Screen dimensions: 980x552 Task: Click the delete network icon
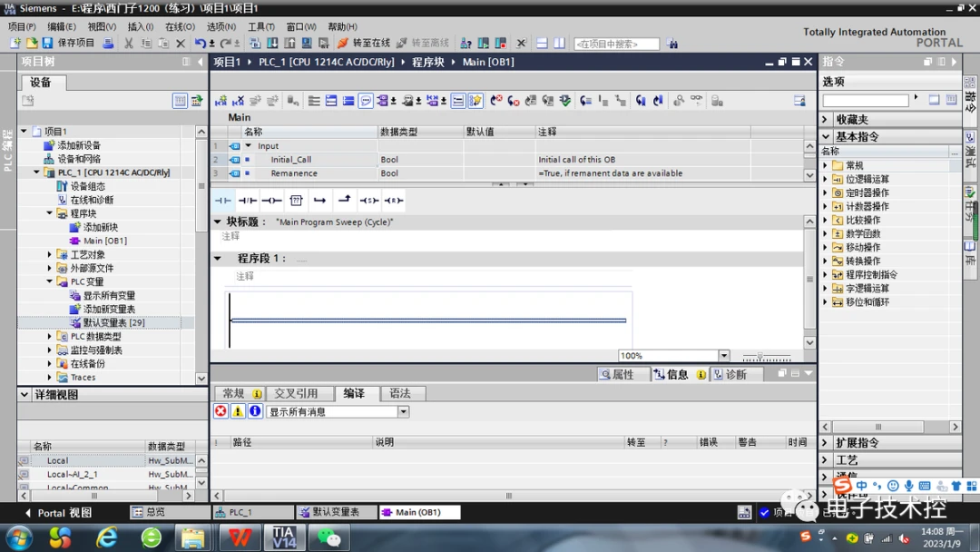tap(238, 101)
